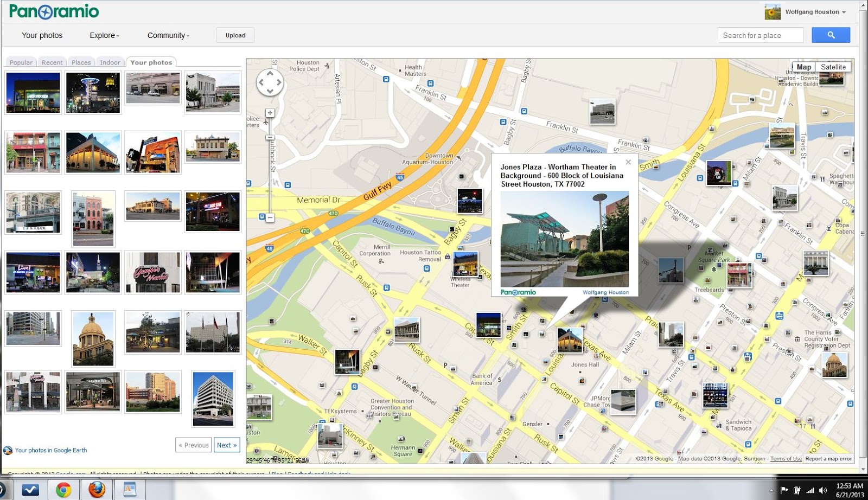Select the Your photos tab
The height and width of the screenshot is (500, 868).
151,62
